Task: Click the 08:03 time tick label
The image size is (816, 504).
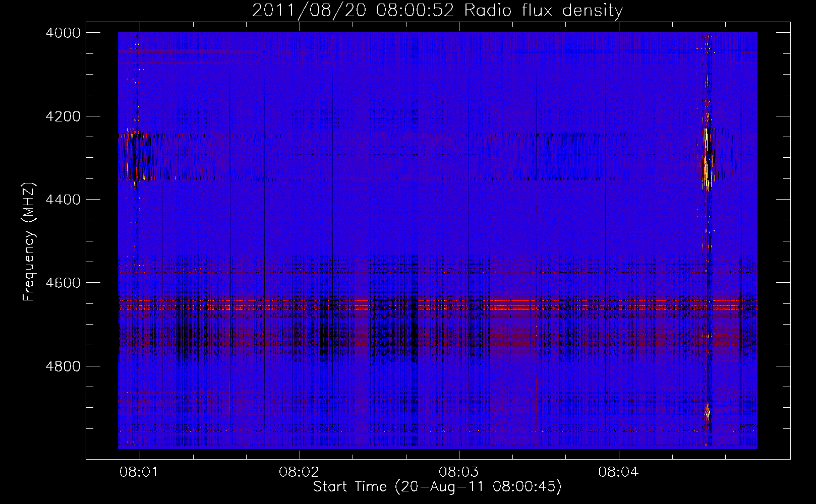Action: coord(458,472)
